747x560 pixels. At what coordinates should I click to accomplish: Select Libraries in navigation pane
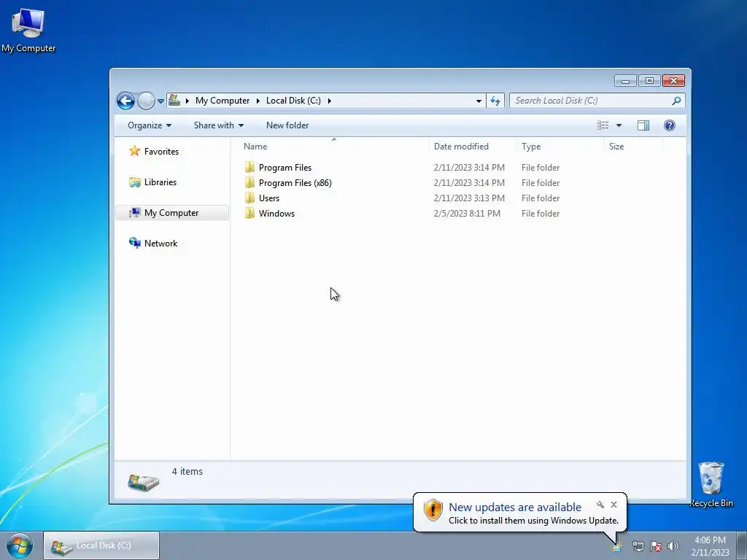click(x=160, y=182)
